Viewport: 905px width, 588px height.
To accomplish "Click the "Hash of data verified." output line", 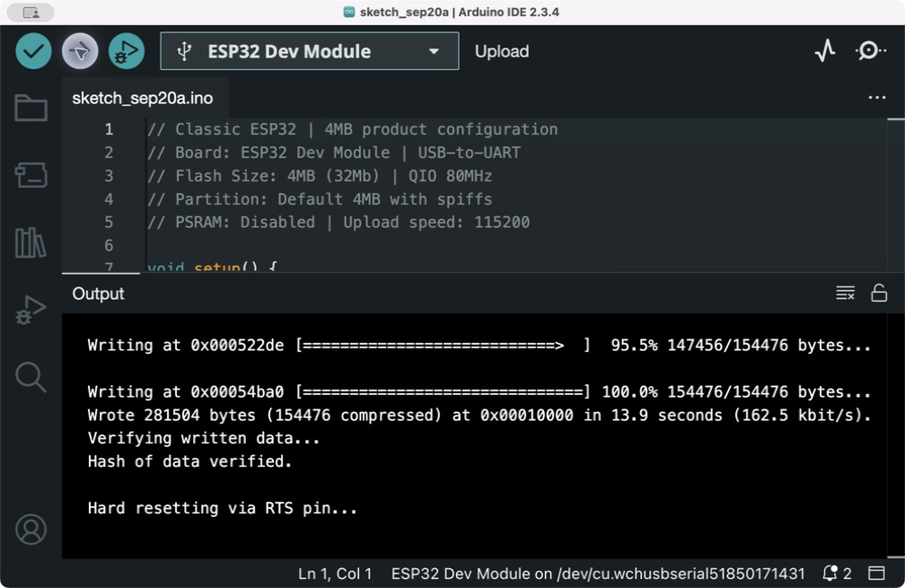I will click(x=190, y=461).
